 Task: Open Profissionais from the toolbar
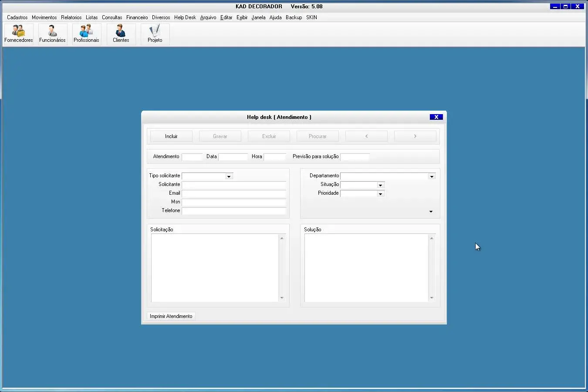click(86, 34)
